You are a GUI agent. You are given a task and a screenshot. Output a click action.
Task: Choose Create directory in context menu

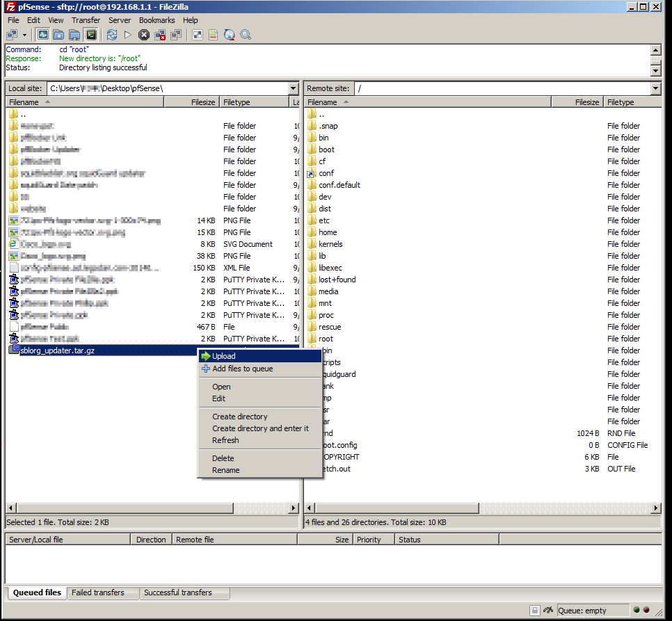tap(260, 417)
